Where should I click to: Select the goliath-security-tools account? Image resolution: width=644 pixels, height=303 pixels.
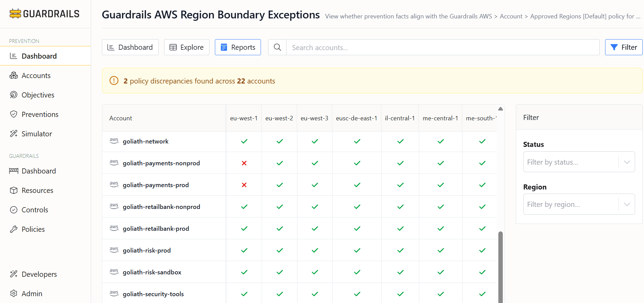point(153,294)
